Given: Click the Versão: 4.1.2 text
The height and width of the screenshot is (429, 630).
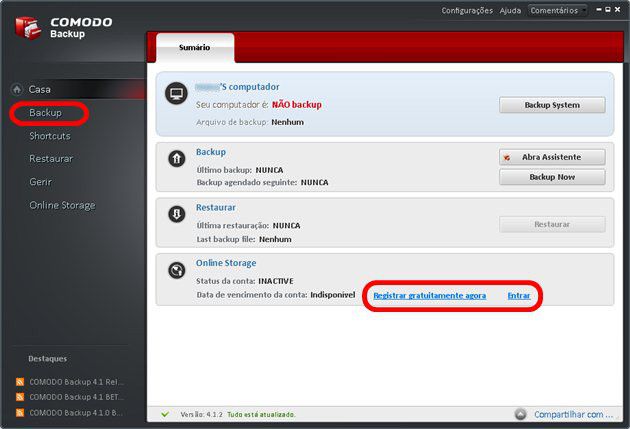Looking at the screenshot, I should click(201, 414).
